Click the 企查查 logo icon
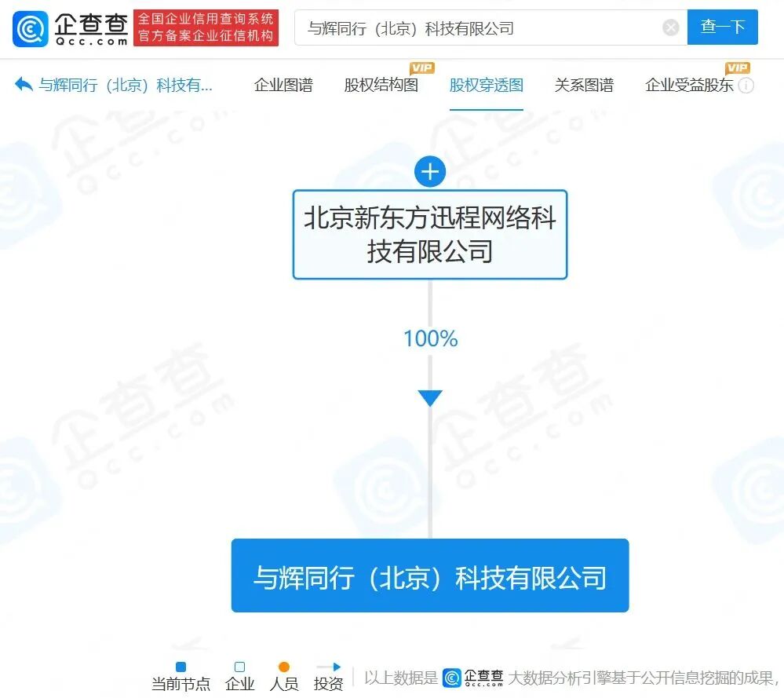This screenshot has height=698, width=784. tap(29, 28)
